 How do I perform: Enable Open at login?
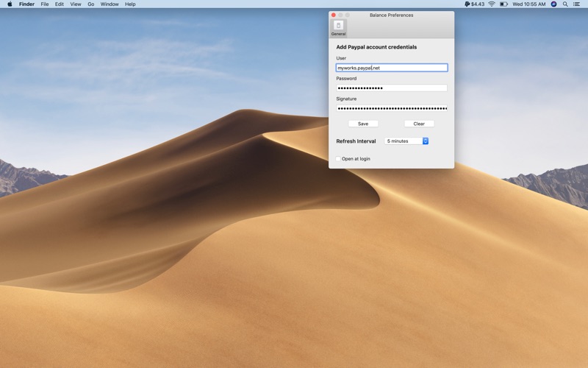coord(338,159)
